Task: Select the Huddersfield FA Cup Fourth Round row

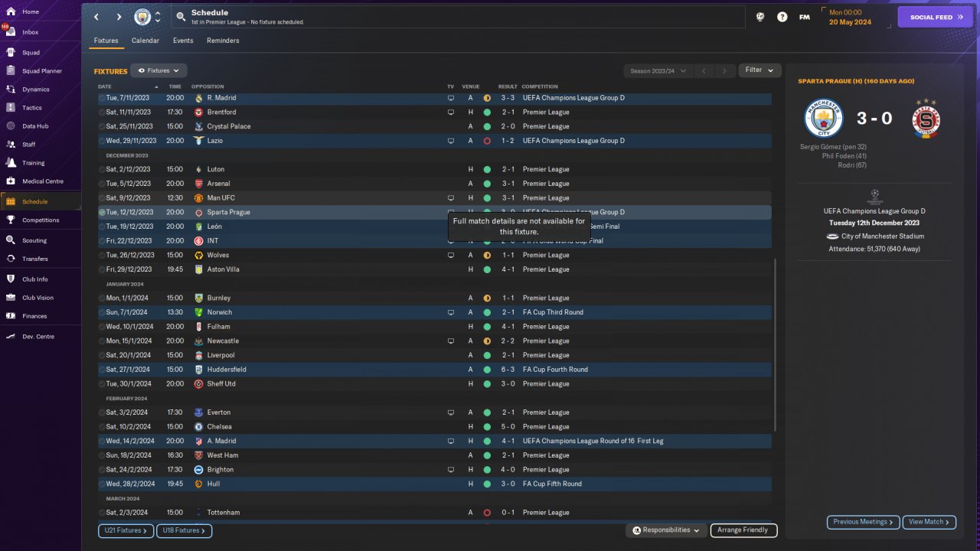Action: [435, 370]
